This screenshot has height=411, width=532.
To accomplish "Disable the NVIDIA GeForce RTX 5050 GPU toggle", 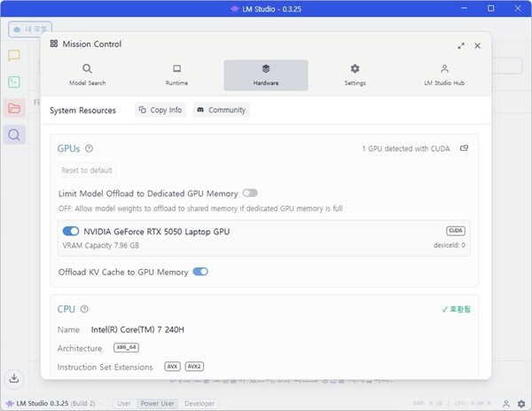I will pyautogui.click(x=71, y=231).
